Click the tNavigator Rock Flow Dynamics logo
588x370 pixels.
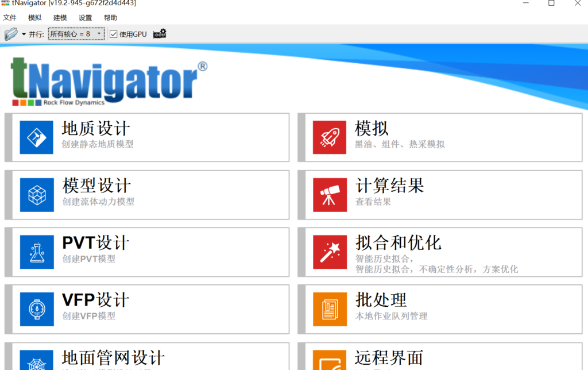[109, 82]
